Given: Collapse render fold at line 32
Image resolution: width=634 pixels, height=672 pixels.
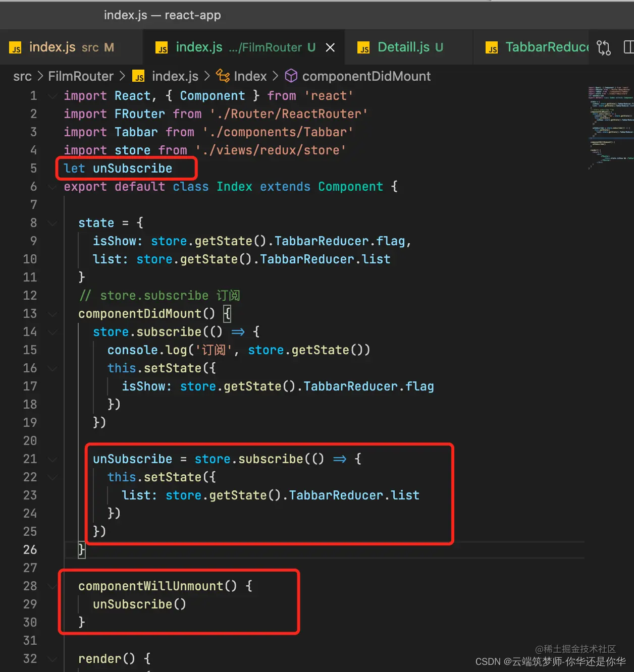Looking at the screenshot, I should point(52,659).
